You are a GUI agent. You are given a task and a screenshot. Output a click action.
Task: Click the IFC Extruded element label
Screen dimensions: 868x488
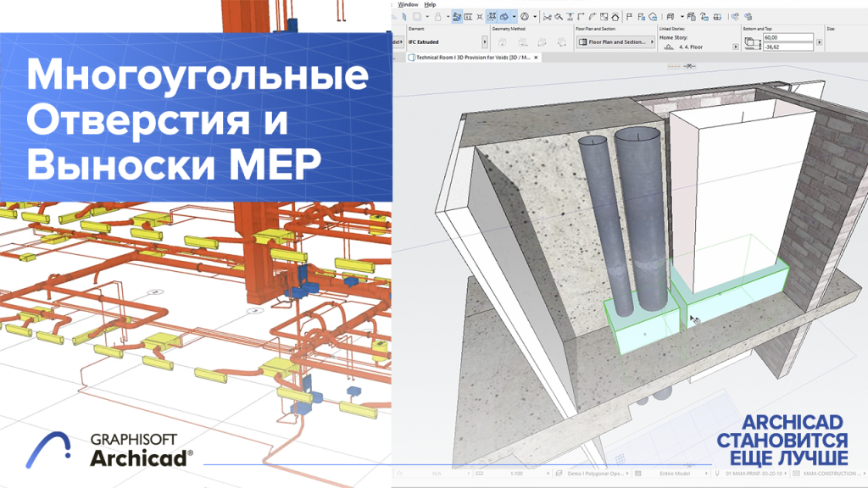pyautogui.click(x=424, y=42)
